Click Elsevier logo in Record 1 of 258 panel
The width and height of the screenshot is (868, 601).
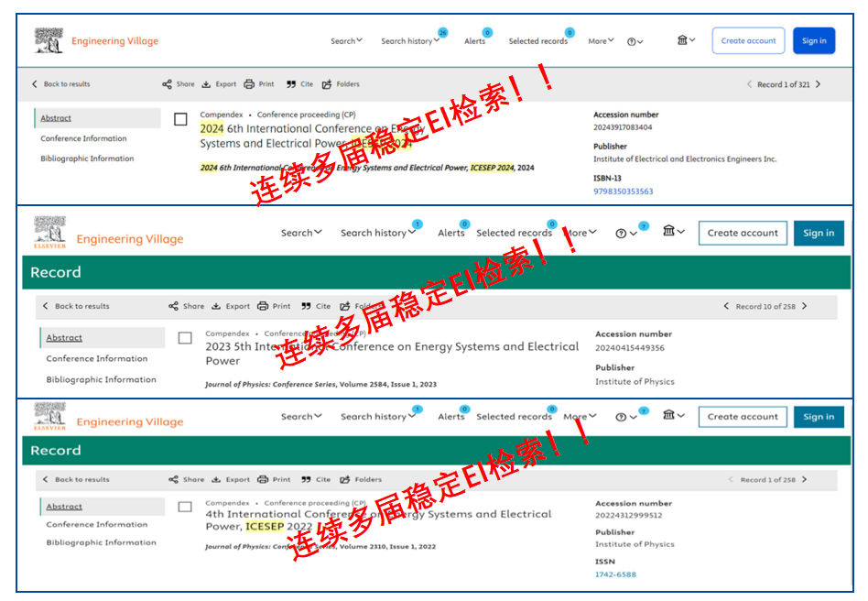49,416
